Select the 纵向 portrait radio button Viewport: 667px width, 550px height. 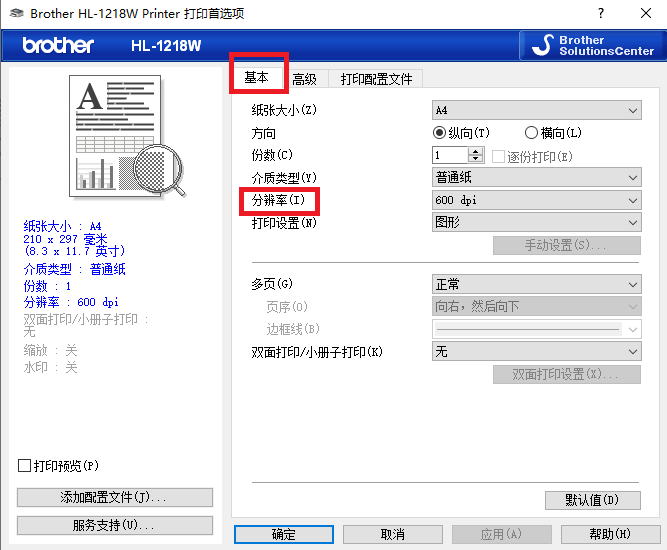439,133
